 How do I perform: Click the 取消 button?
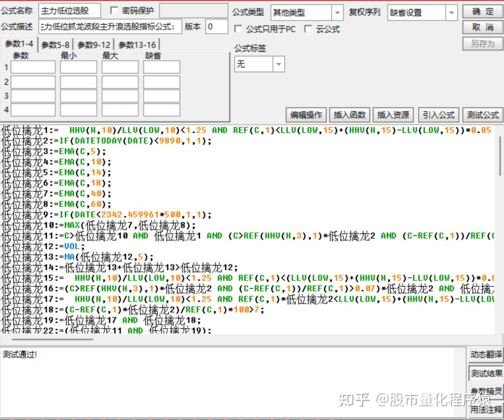click(x=483, y=27)
